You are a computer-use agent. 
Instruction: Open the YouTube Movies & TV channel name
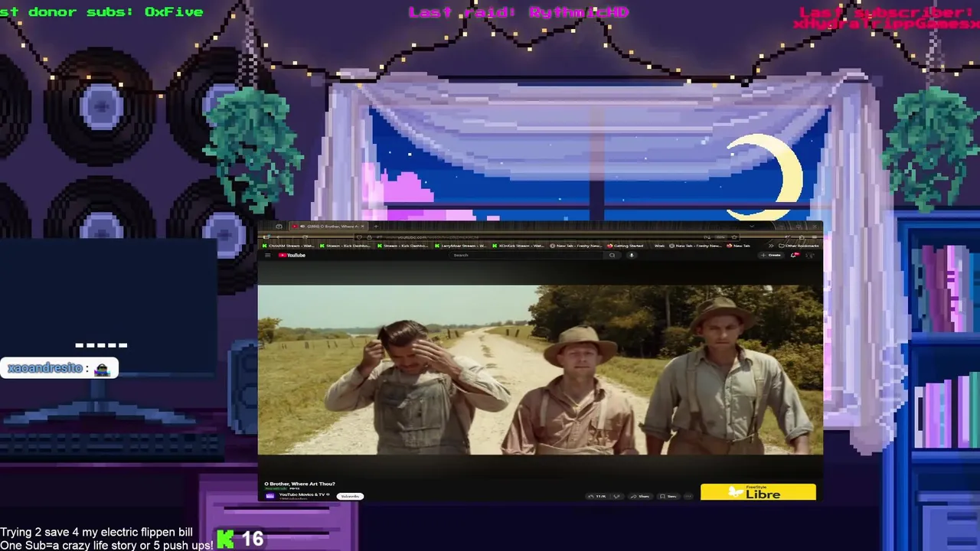(302, 494)
